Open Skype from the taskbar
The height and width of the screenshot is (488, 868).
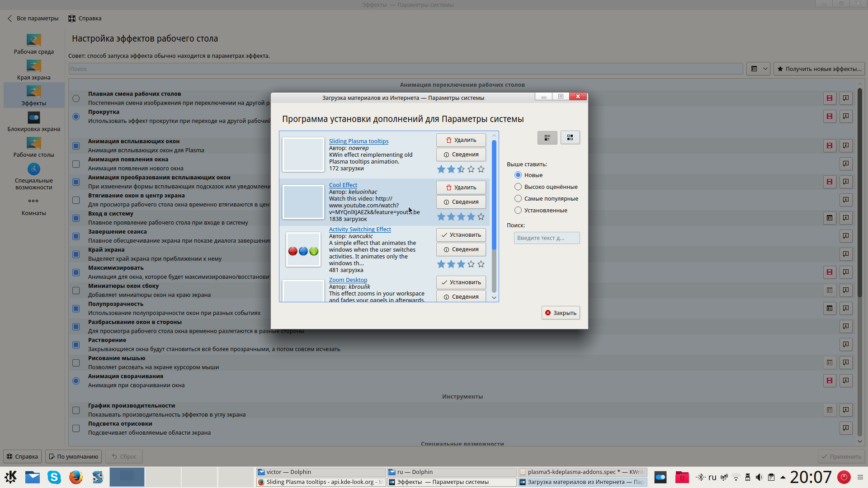pos(54,477)
